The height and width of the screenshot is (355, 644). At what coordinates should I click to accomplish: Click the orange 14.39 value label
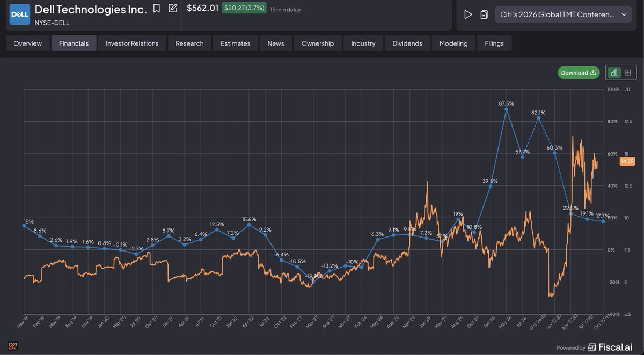pyautogui.click(x=627, y=161)
